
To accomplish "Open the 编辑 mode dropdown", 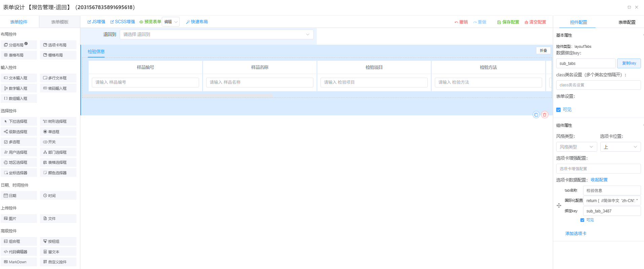I will (x=171, y=22).
